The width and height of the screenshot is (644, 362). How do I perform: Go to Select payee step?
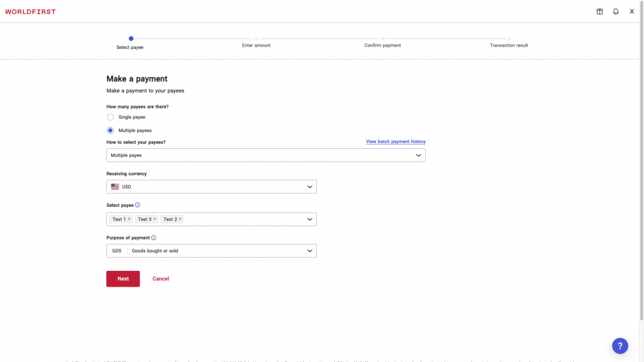pos(130,43)
